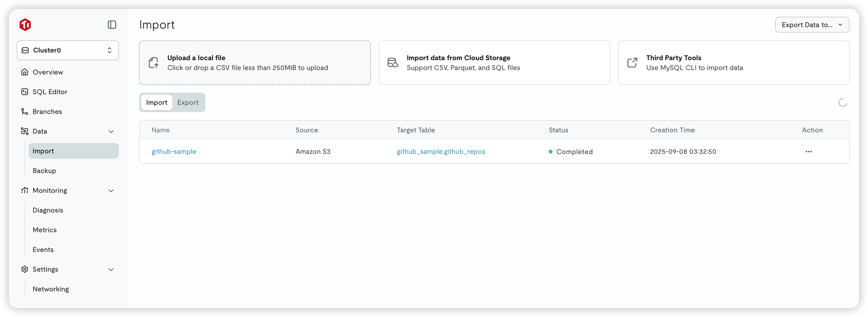Click the Branches icon in sidebar
This screenshot has height=317, width=868.
pos(25,111)
